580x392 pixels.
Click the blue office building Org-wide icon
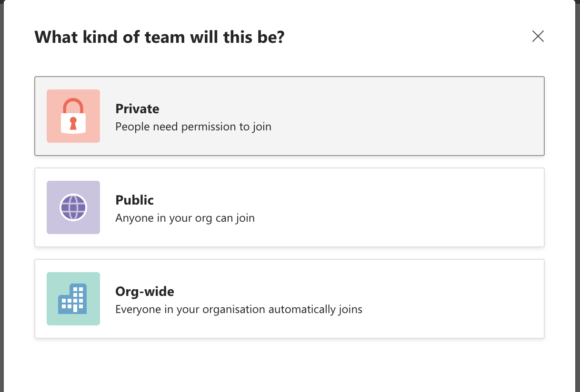coord(73,299)
